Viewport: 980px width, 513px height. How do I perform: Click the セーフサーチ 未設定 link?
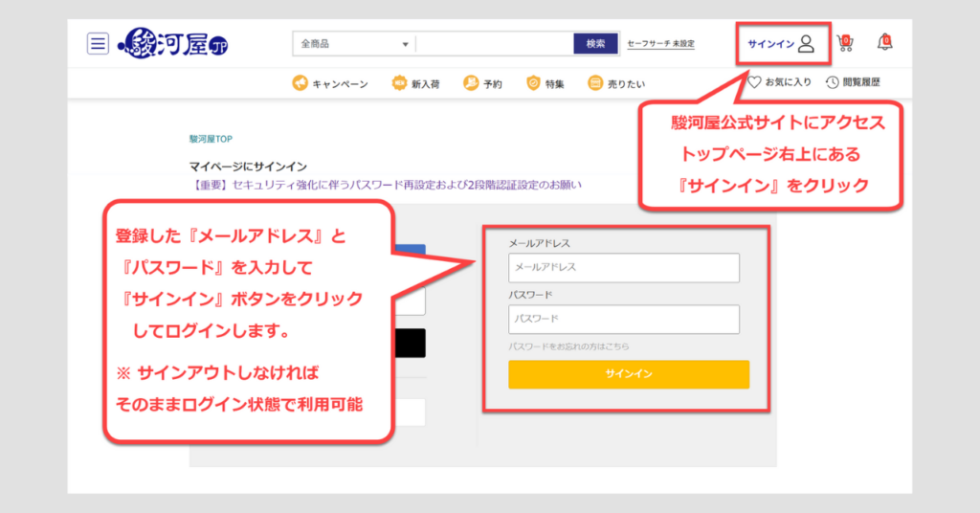click(x=660, y=44)
